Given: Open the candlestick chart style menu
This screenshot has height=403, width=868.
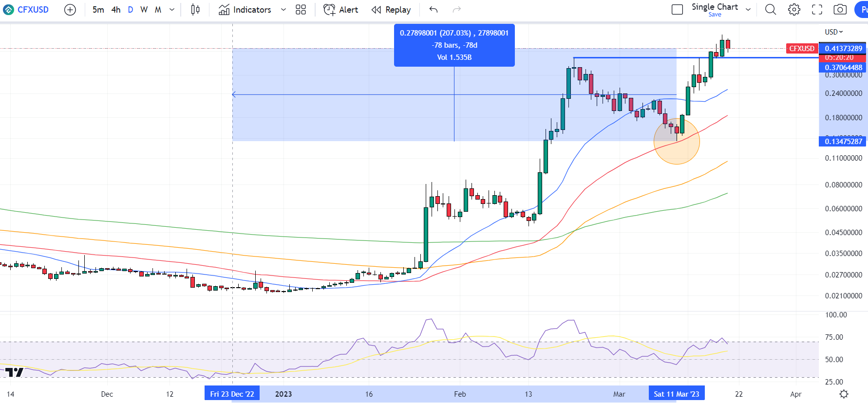Looking at the screenshot, I should [195, 10].
